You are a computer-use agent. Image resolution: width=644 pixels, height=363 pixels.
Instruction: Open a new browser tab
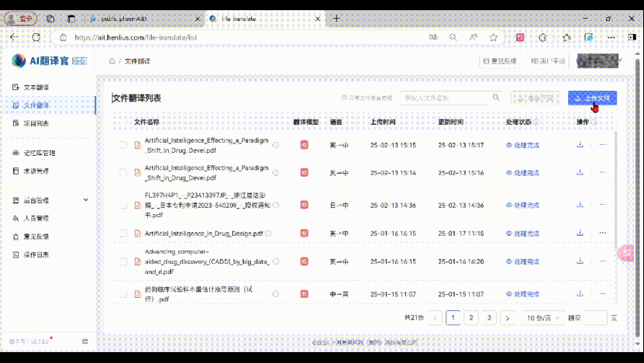336,19
